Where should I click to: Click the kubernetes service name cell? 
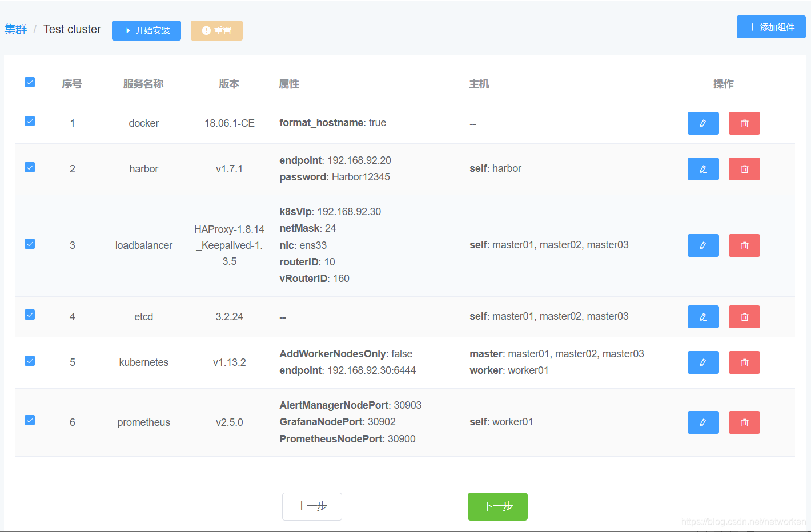144,362
